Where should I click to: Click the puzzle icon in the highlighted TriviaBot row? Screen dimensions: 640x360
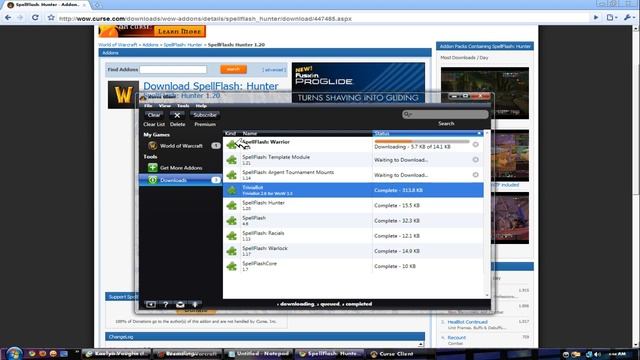(x=232, y=190)
